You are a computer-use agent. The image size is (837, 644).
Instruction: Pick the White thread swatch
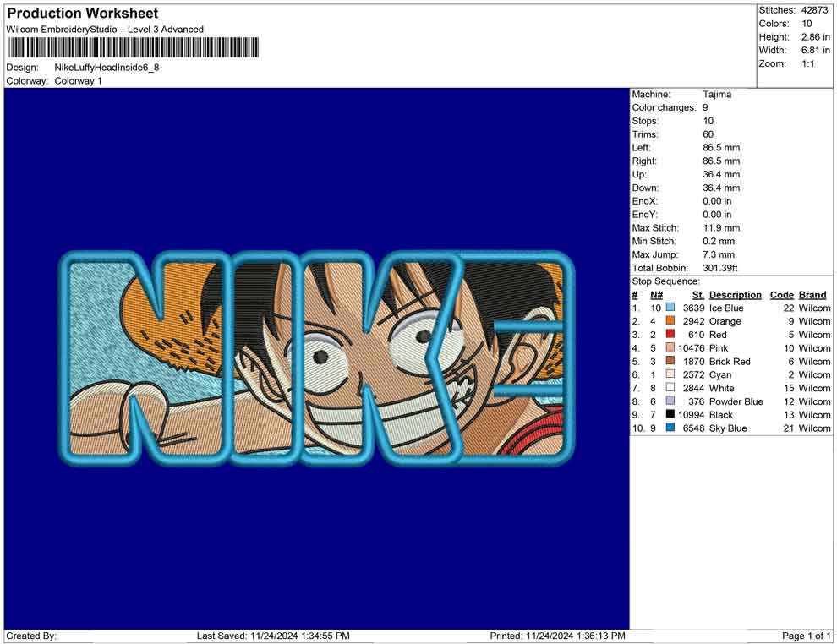pyautogui.click(x=670, y=387)
